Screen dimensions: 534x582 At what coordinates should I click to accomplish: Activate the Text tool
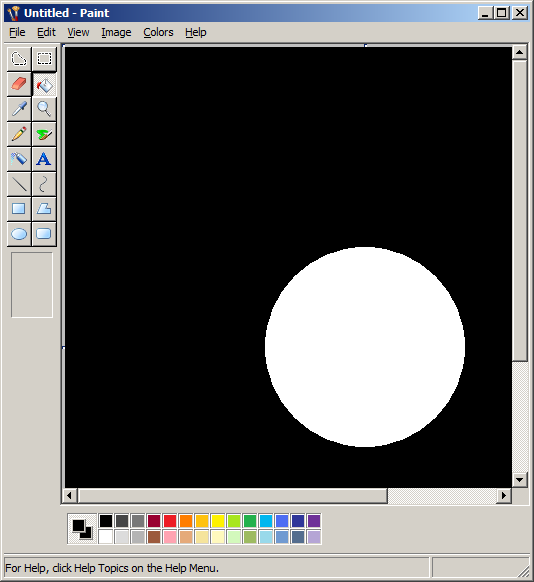[44, 159]
